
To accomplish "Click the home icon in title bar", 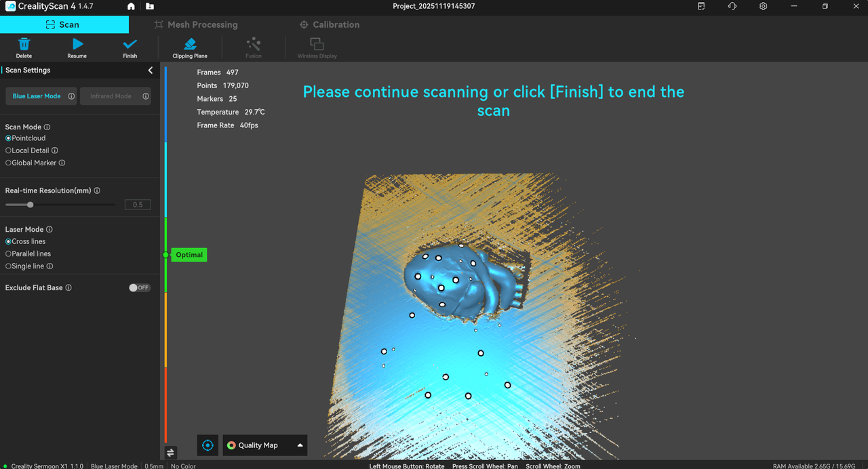I will pos(131,6).
